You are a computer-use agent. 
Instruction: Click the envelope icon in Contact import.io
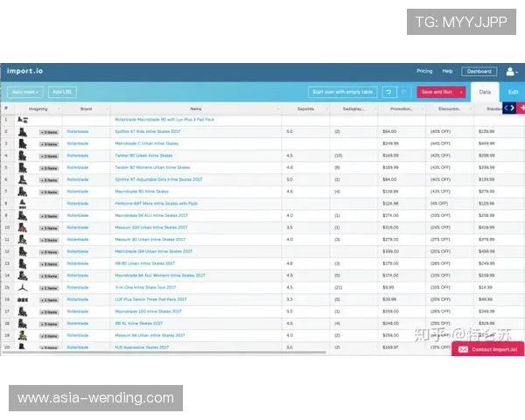(x=463, y=349)
